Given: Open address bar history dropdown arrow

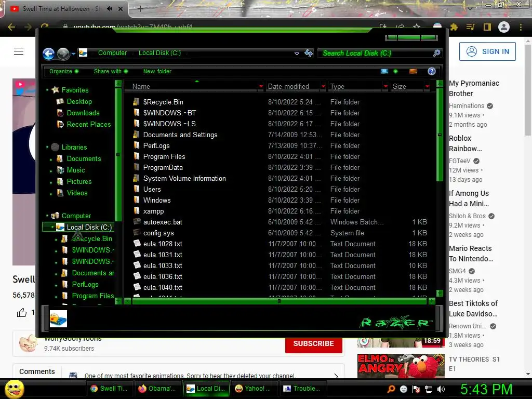Looking at the screenshot, I should (297, 54).
